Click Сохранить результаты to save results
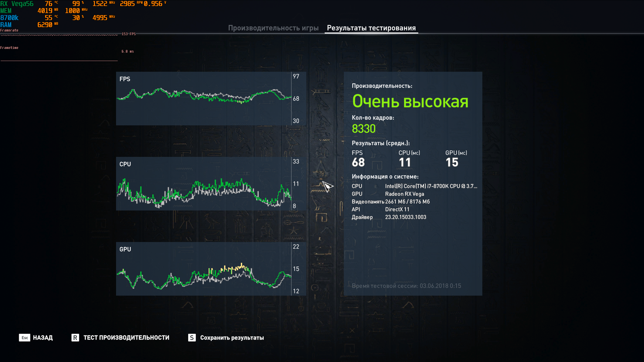The image size is (644, 362). point(232,338)
